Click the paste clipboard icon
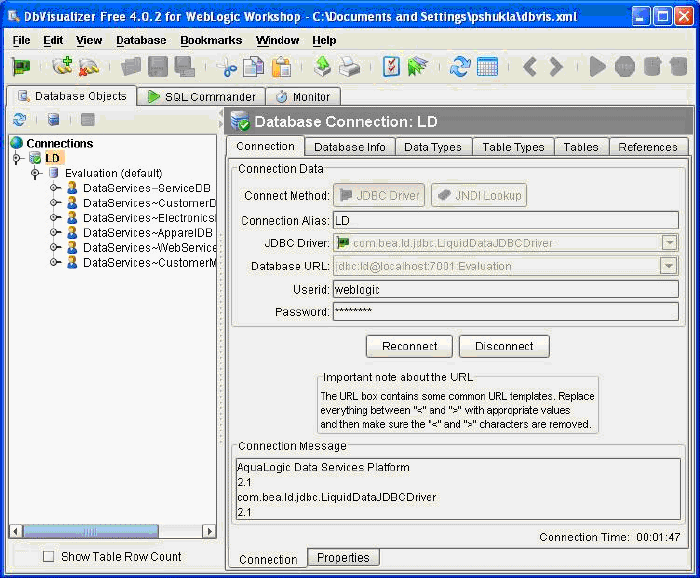 [x=281, y=67]
